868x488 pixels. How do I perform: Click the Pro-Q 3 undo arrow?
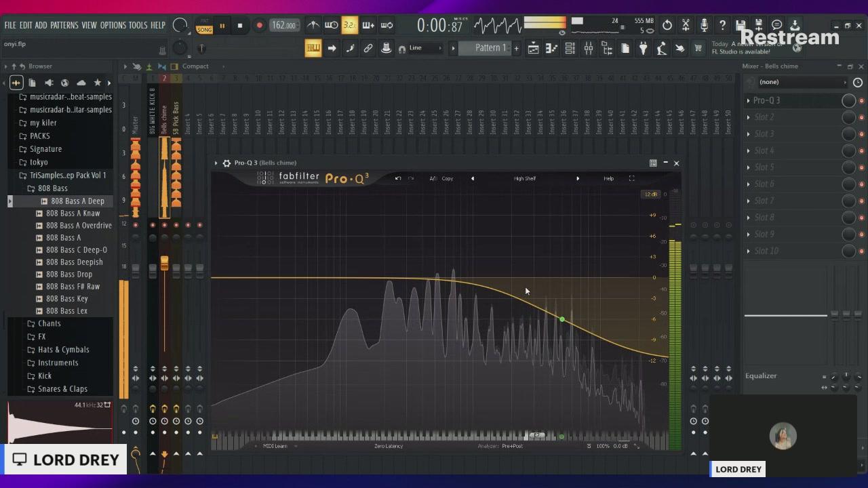click(398, 179)
